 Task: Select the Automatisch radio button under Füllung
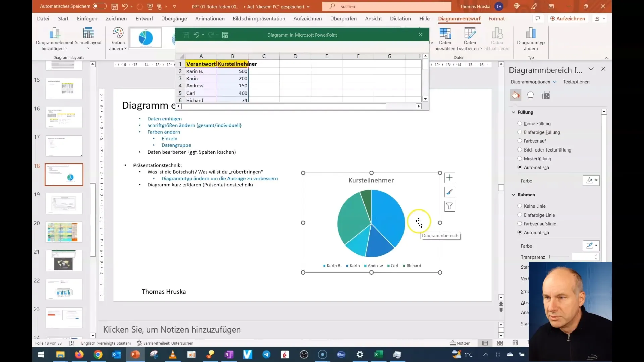click(520, 167)
